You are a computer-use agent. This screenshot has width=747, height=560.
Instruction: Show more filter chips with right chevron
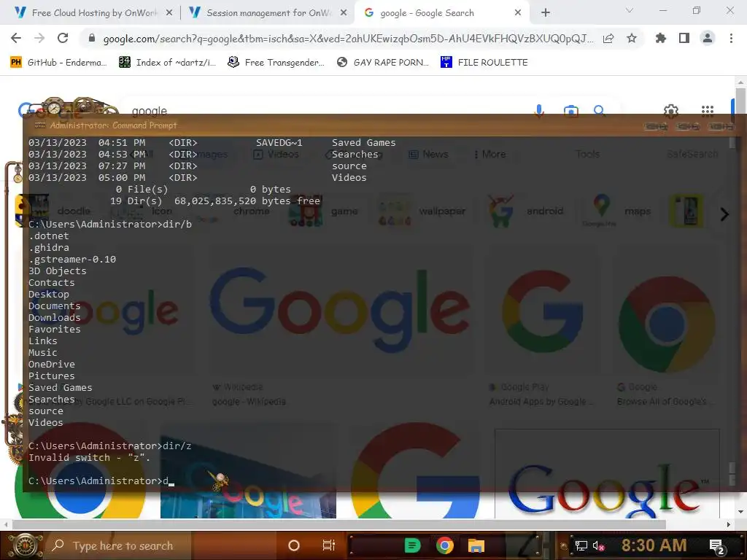pos(724,214)
